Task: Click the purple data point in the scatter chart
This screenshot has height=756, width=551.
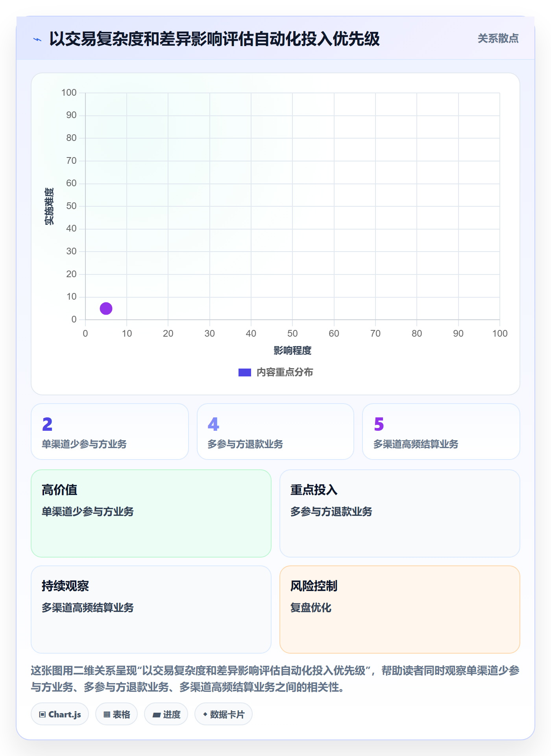Action: pos(106,308)
